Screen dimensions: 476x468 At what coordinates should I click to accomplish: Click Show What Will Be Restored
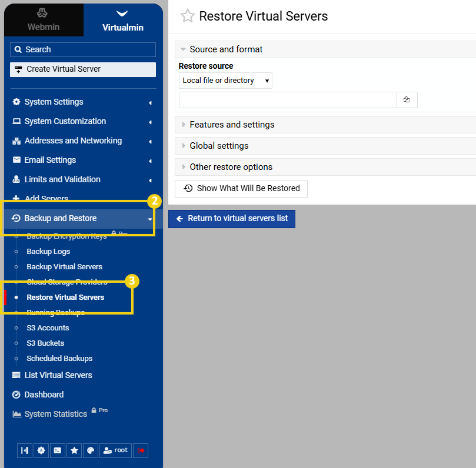pos(241,189)
